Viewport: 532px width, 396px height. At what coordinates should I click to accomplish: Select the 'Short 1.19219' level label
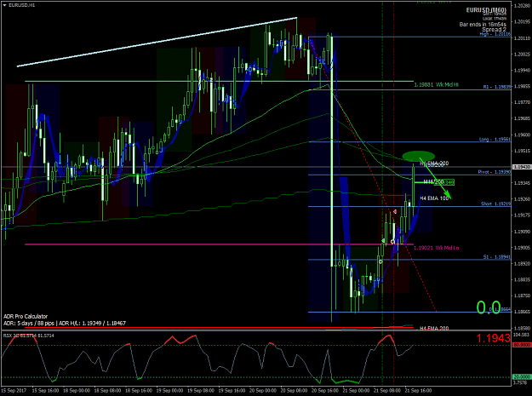(495, 204)
